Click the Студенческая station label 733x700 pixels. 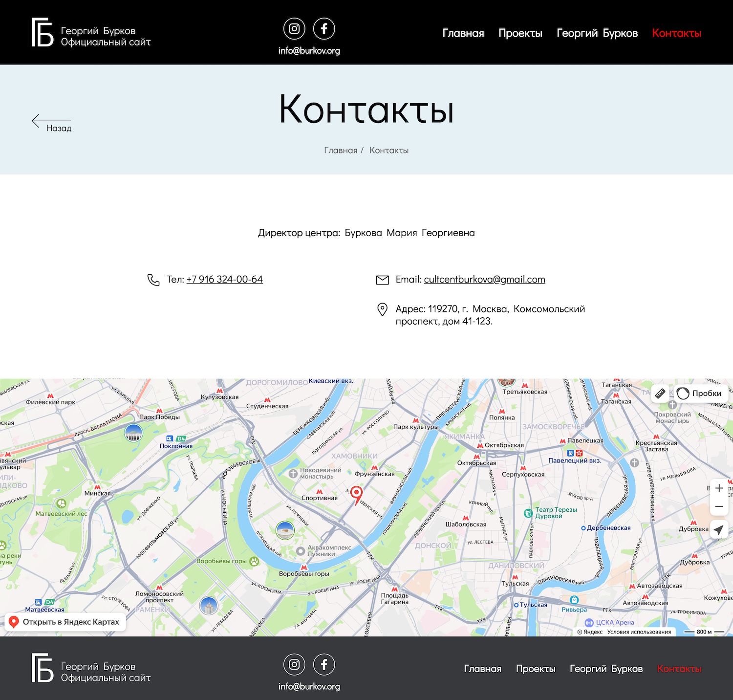[x=267, y=406]
